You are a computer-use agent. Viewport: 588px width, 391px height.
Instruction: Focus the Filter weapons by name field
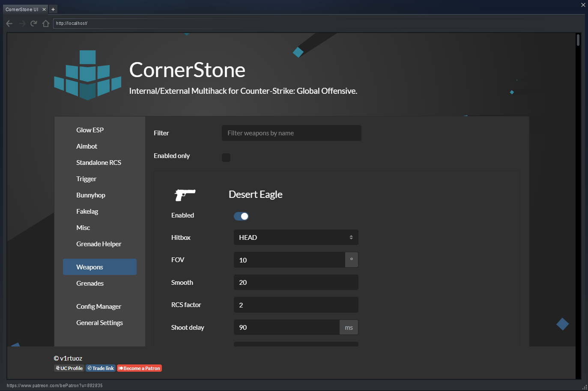(291, 133)
